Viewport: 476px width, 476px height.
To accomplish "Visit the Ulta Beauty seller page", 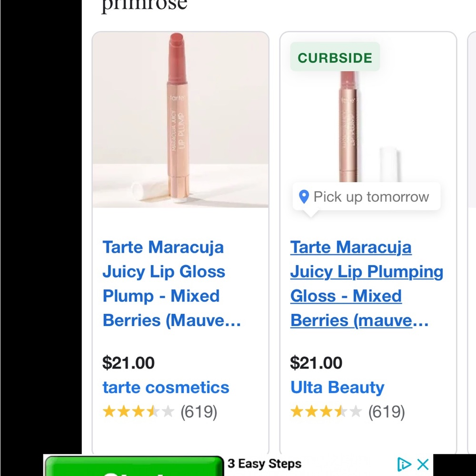I will [x=337, y=387].
